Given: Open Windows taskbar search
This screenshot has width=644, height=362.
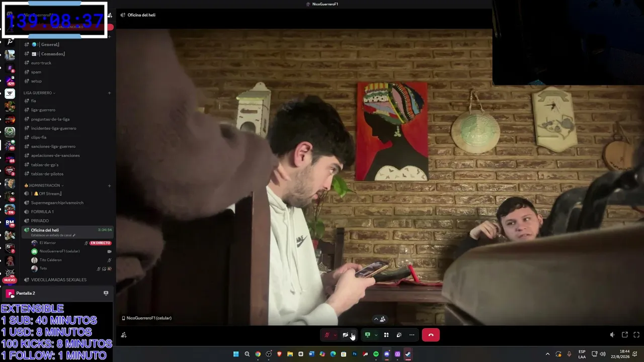Looking at the screenshot, I should (x=247, y=354).
